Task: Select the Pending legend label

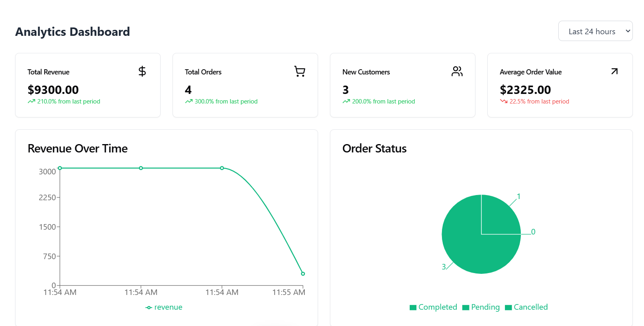Action: point(485,307)
